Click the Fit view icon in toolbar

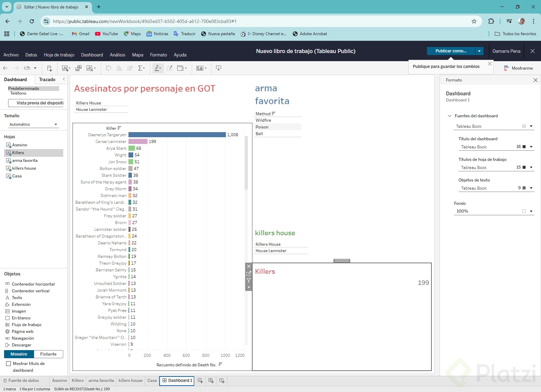pyautogui.click(x=181, y=68)
